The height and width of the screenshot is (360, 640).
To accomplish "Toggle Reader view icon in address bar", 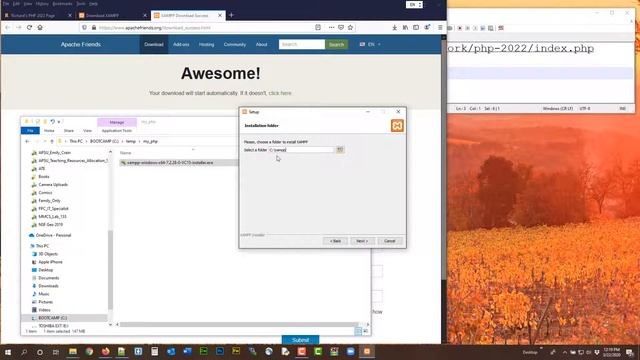I will (318, 28).
